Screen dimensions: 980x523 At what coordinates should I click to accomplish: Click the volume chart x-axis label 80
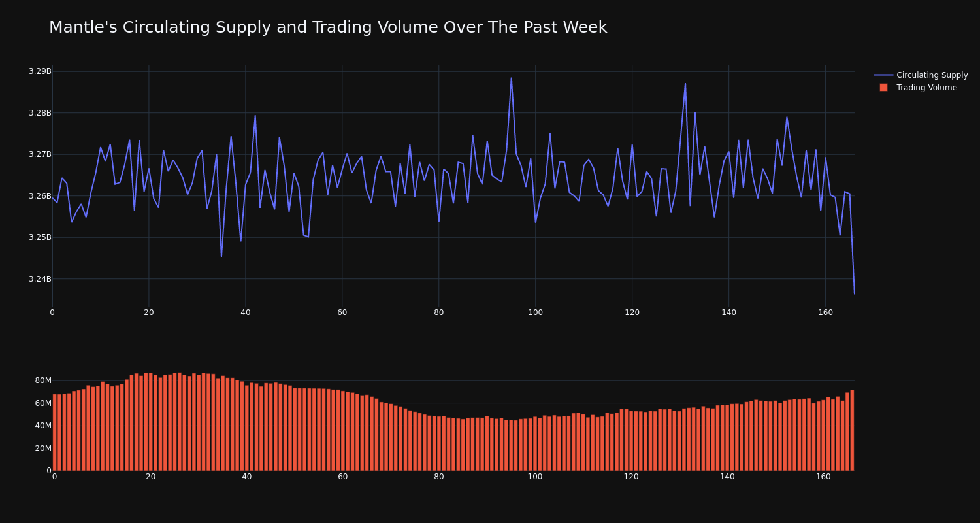tap(439, 477)
